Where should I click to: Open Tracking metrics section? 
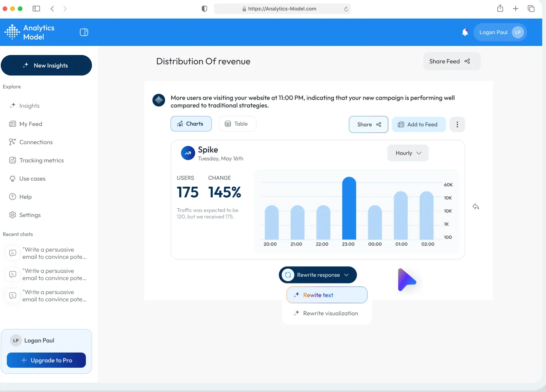(x=41, y=161)
